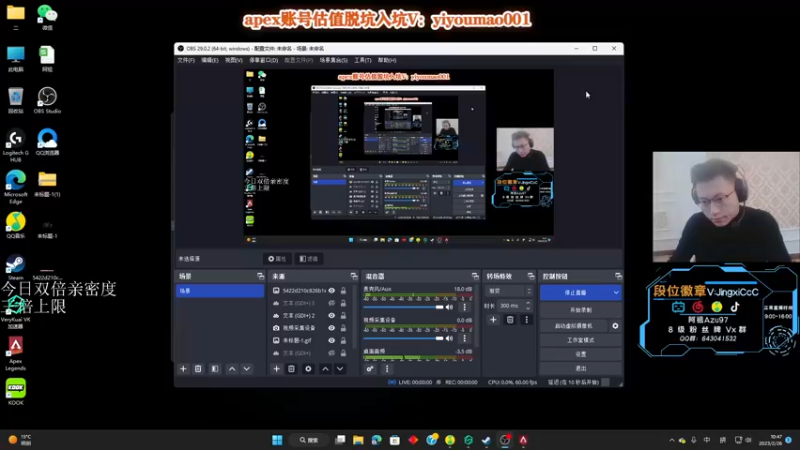Adjust the 视频采集设备 audio volume slider
This screenshot has width=800, height=450.
(403, 338)
